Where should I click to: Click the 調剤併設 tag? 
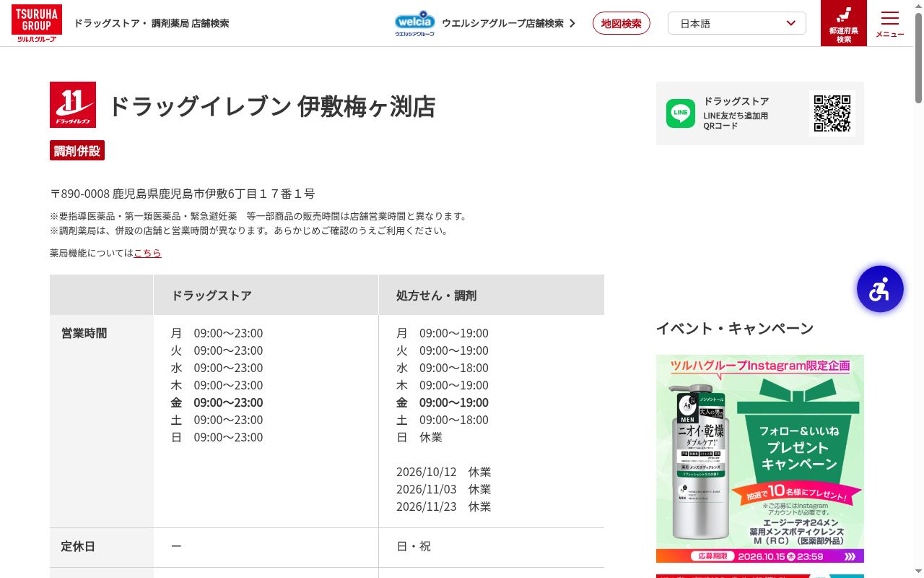coord(77,150)
